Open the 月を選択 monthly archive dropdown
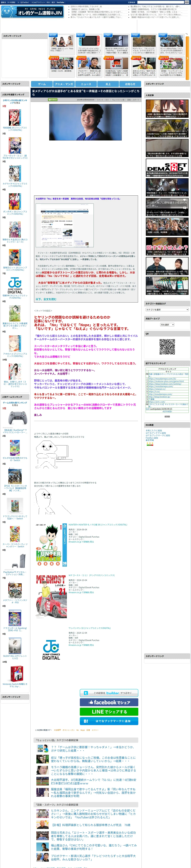 click(x=167, y=324)
